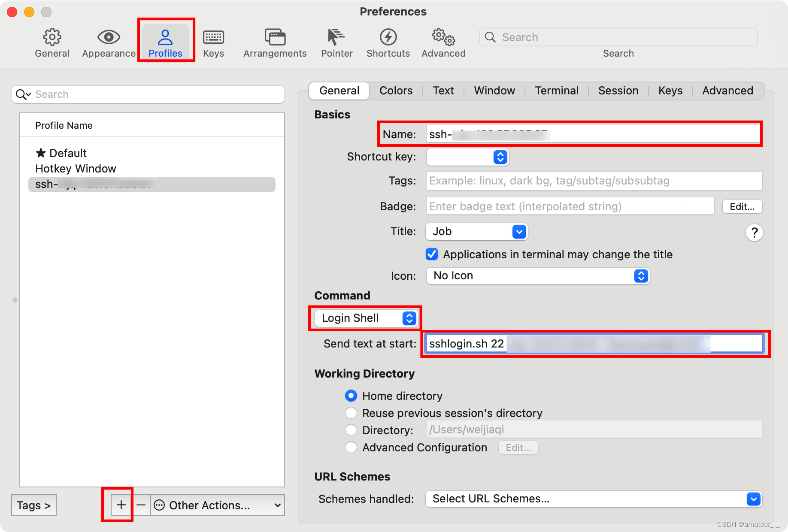Add a new profile with plus button
The width and height of the screenshot is (788, 532).
[x=121, y=505]
